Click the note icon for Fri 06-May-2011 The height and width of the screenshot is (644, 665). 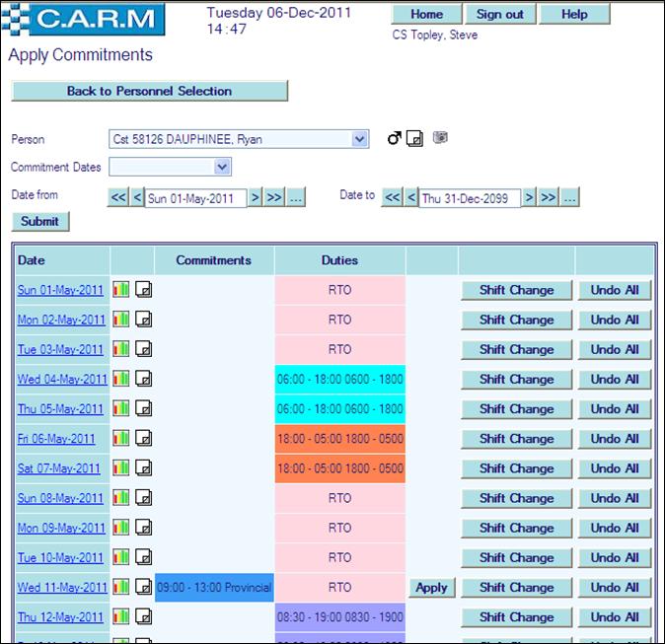point(143,439)
